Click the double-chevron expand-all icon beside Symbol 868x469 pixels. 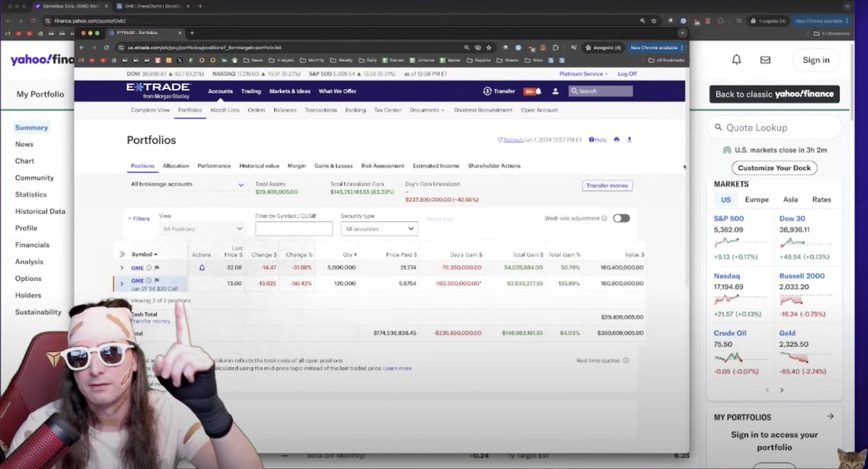tap(122, 254)
